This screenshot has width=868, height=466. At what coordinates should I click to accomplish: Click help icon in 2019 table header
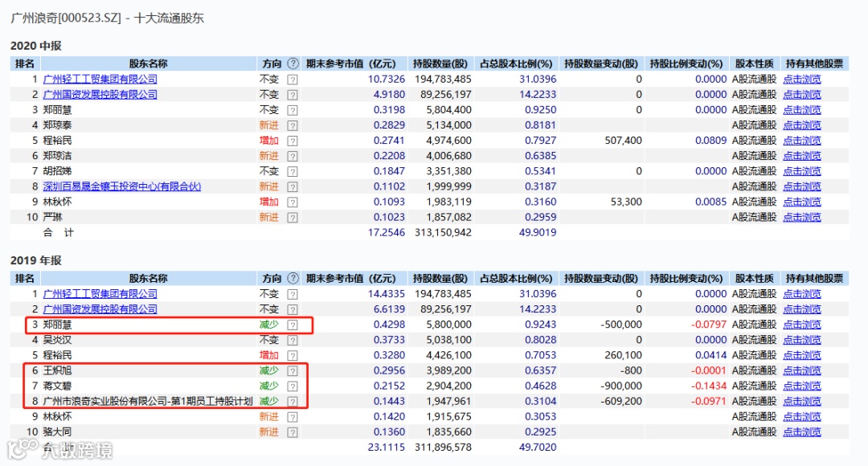293,278
